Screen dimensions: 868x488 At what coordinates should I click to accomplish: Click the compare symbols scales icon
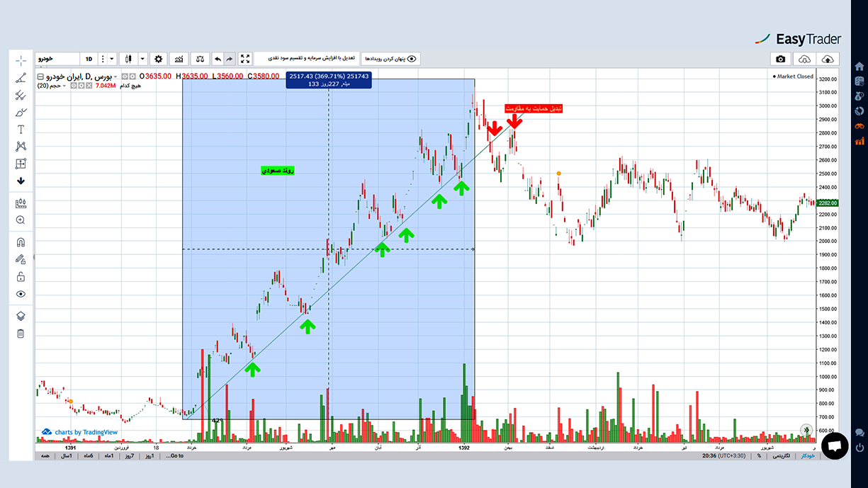(200, 59)
